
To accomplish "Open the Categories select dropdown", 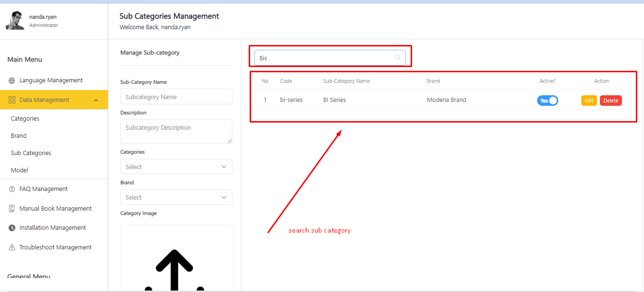I will pyautogui.click(x=176, y=167).
